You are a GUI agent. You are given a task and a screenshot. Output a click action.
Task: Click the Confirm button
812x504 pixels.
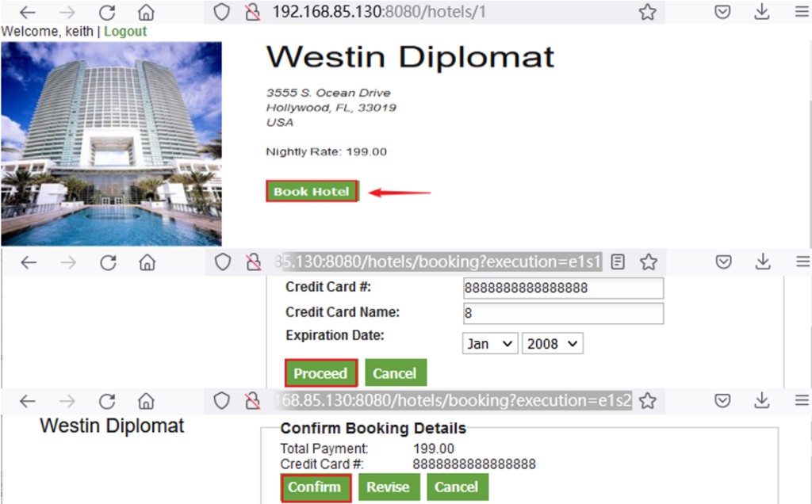click(x=316, y=487)
